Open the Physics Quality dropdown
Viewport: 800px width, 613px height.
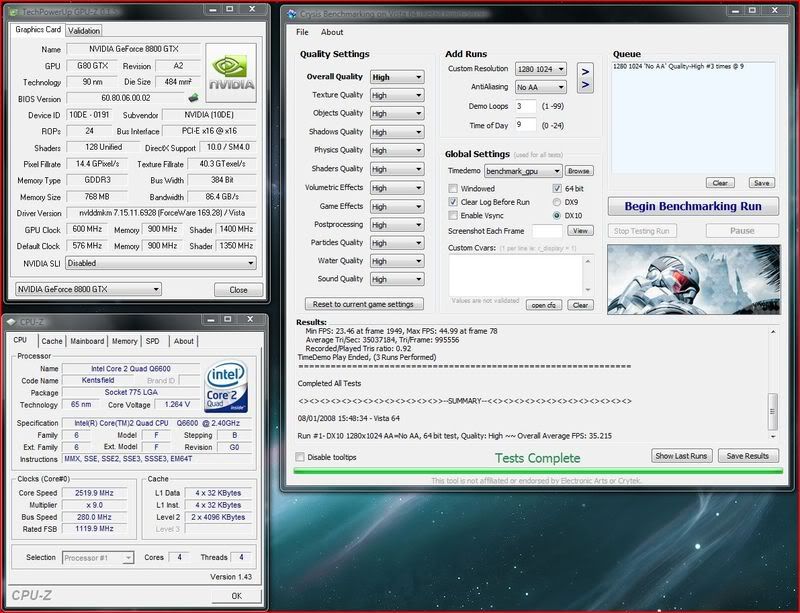(x=397, y=151)
